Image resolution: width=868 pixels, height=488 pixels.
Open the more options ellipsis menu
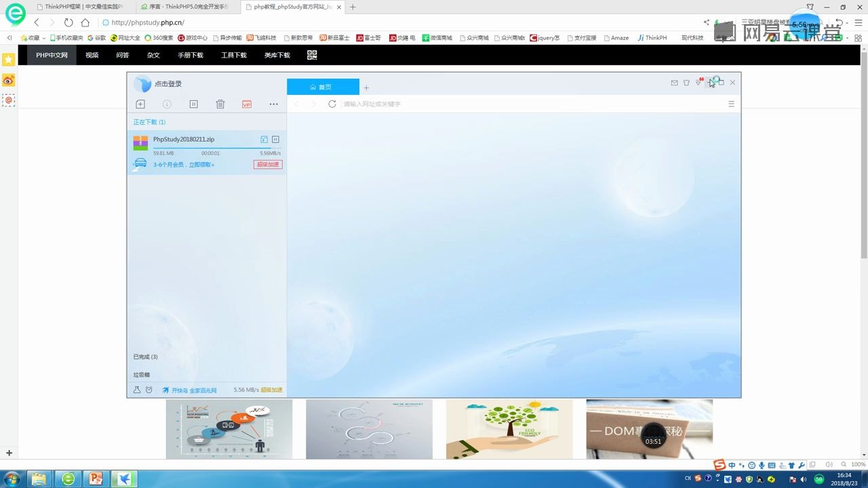pos(273,104)
